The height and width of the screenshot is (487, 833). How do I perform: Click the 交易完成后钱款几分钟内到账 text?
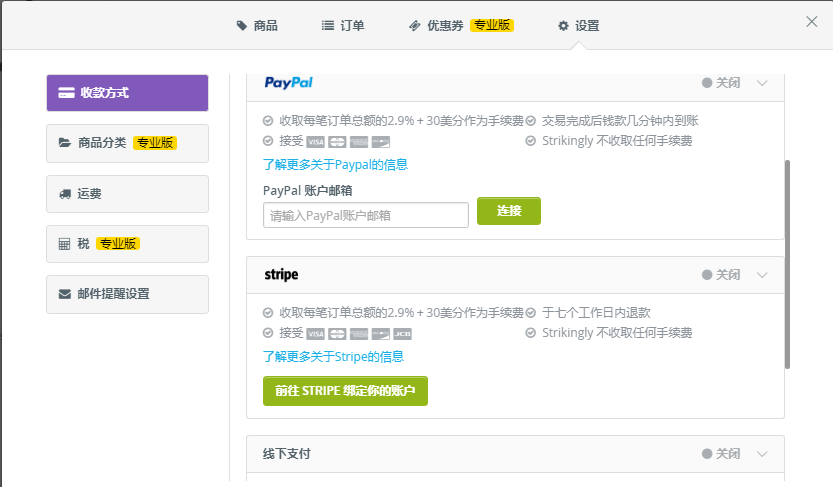click(620, 121)
